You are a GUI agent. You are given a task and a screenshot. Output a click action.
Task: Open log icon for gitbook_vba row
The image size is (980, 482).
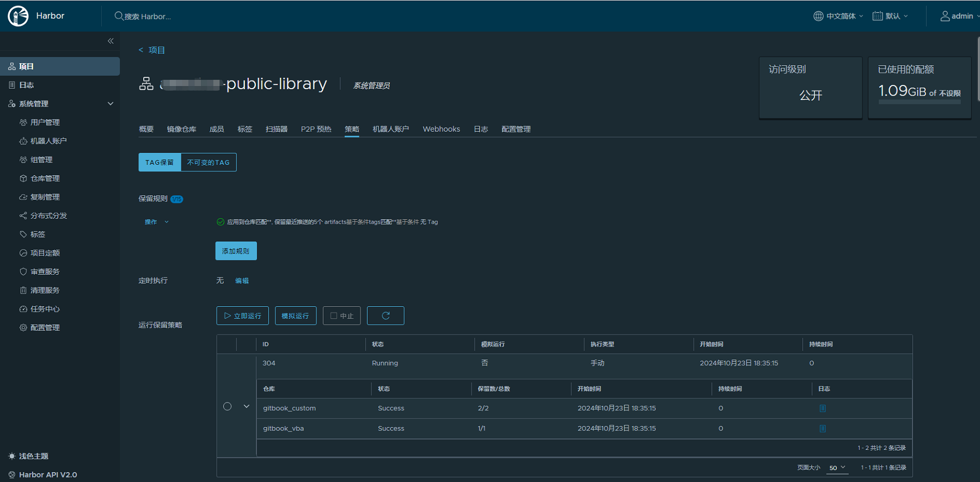[823, 429]
